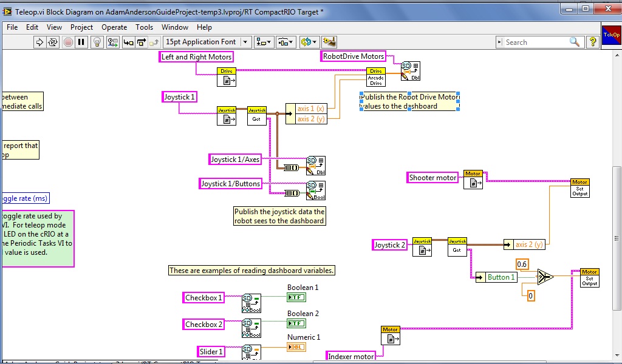Viewport: 622px width, 364px height.
Task: Open the Reorder dropdown
Action: (309, 42)
